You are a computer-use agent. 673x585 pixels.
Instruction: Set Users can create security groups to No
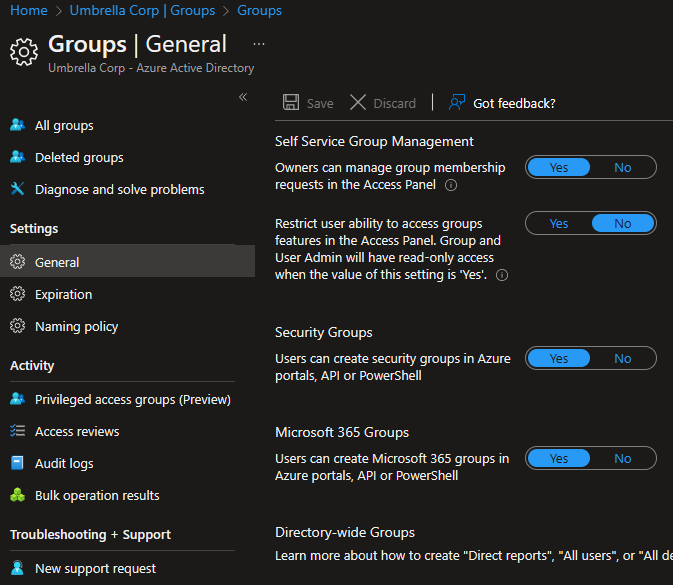click(622, 358)
